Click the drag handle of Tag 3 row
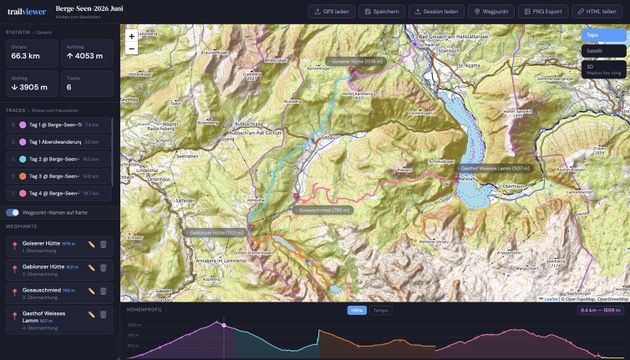The height and width of the screenshot is (360, 630). pyautogui.click(x=13, y=176)
